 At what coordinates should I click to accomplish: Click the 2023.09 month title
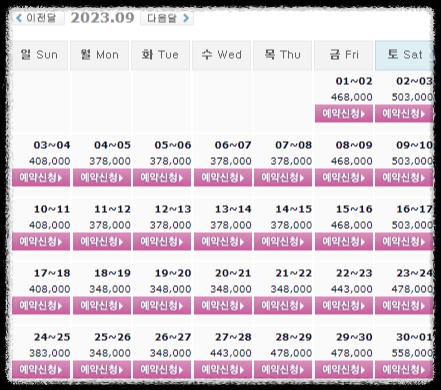102,18
